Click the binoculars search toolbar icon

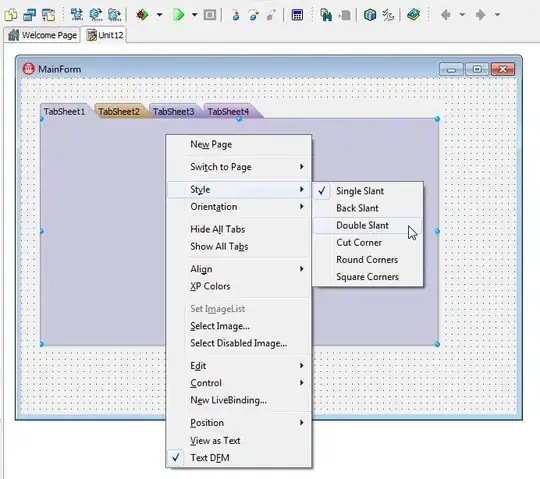coord(325,15)
